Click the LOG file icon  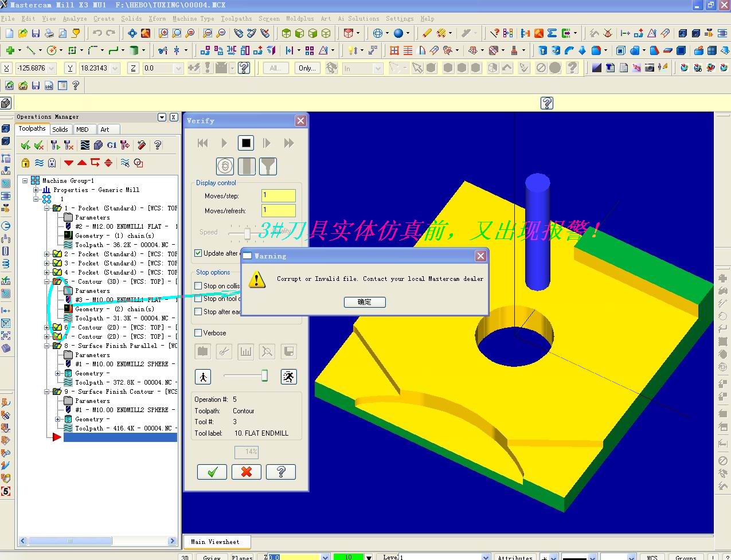click(49, 85)
